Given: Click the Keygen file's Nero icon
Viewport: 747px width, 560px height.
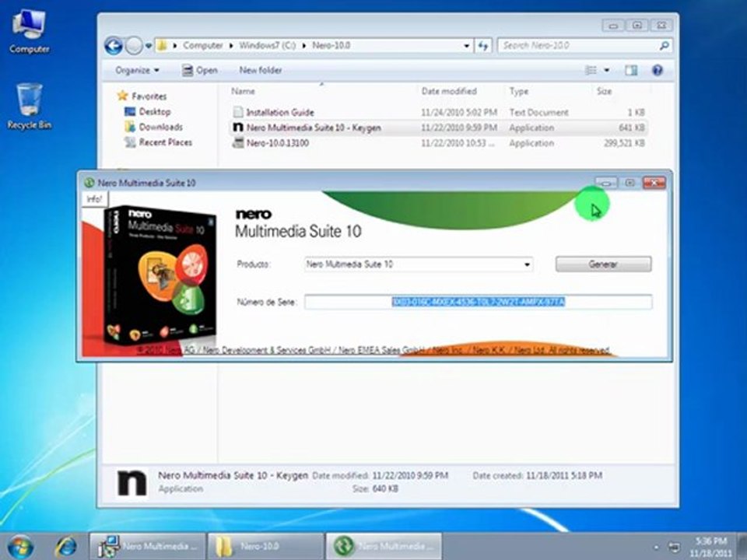Looking at the screenshot, I should point(238,128).
